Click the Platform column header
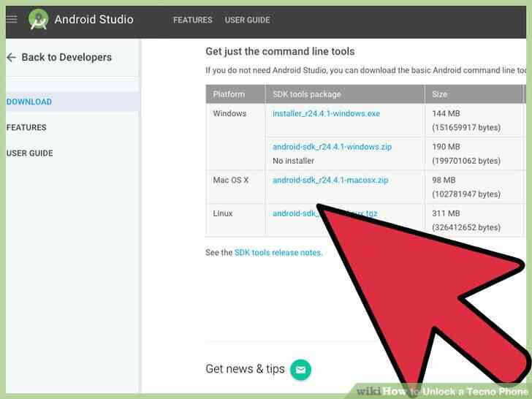This screenshot has height=399, width=532. 229,94
